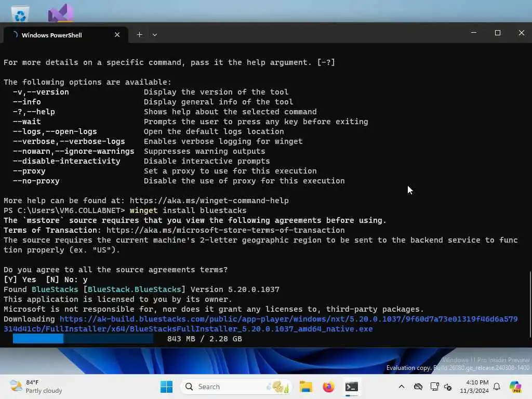Image resolution: width=532 pixels, height=399 pixels.
Task: Close the Windows PowerShell tab
Action: coord(117,35)
